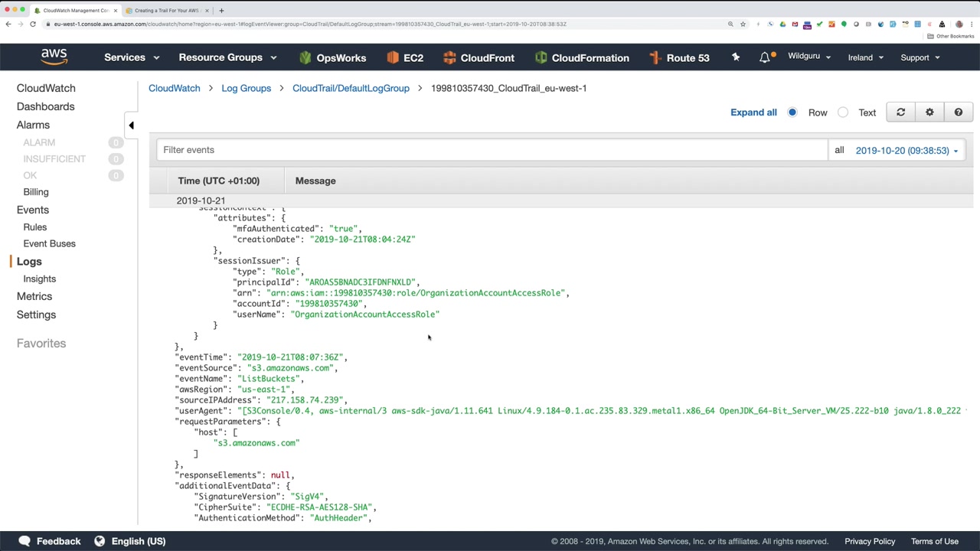Reload the browser page
Screen dimensions: 980x551
(33, 24)
